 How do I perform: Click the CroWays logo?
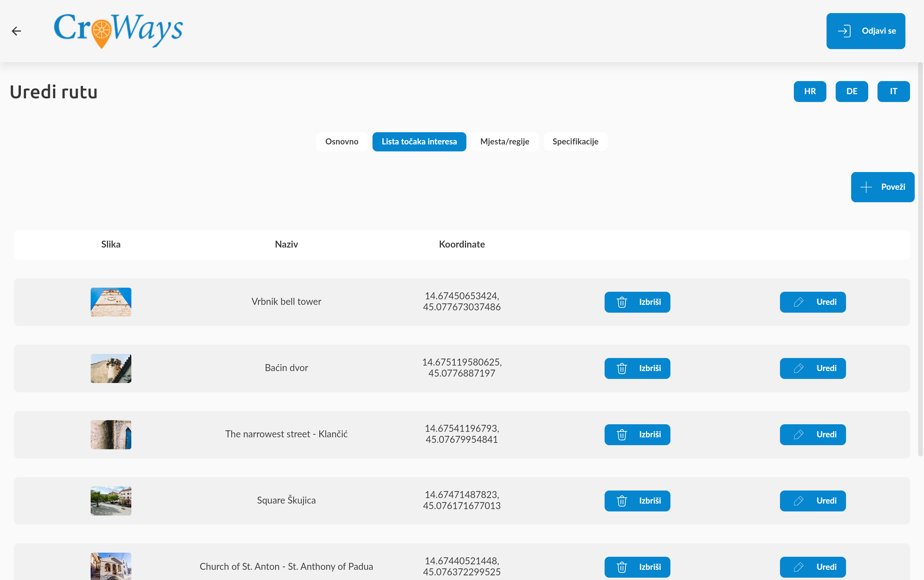(x=118, y=30)
